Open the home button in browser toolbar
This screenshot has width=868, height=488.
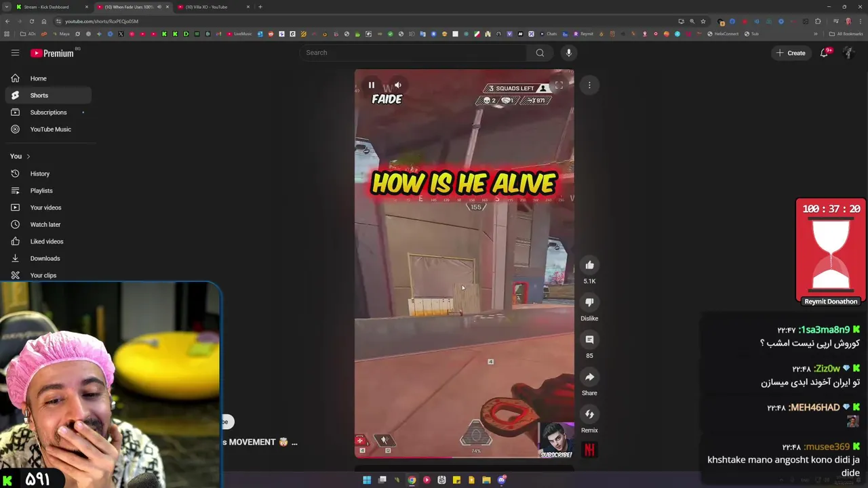(44, 21)
